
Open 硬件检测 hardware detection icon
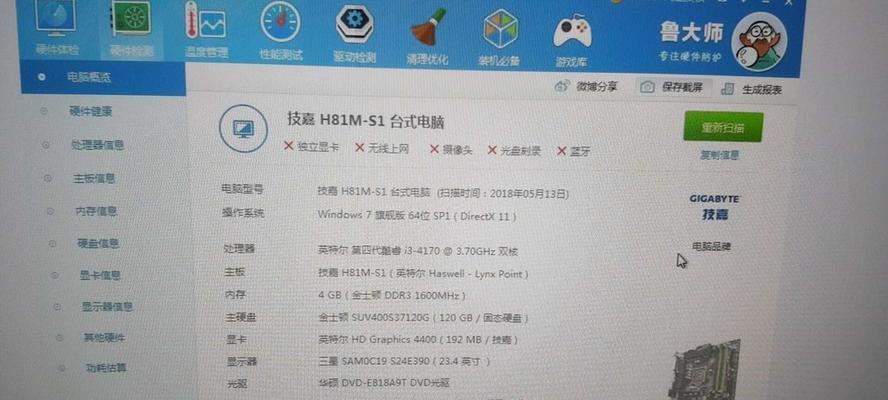131,20
